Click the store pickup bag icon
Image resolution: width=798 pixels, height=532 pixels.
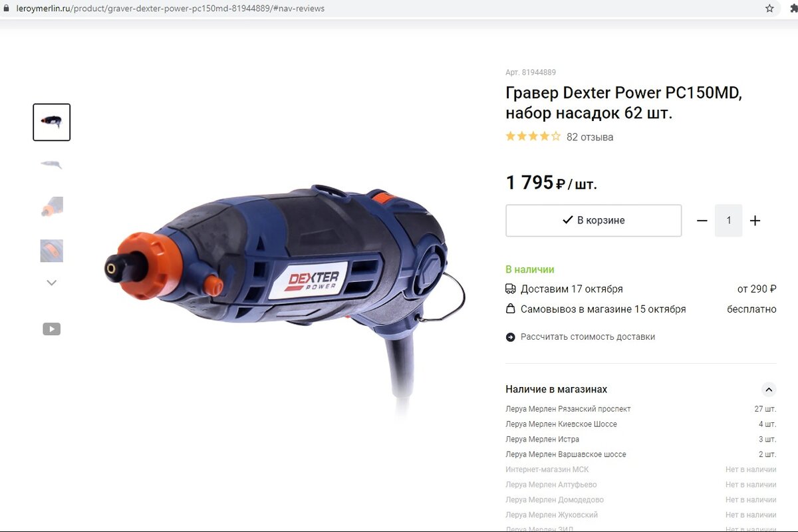pos(511,309)
